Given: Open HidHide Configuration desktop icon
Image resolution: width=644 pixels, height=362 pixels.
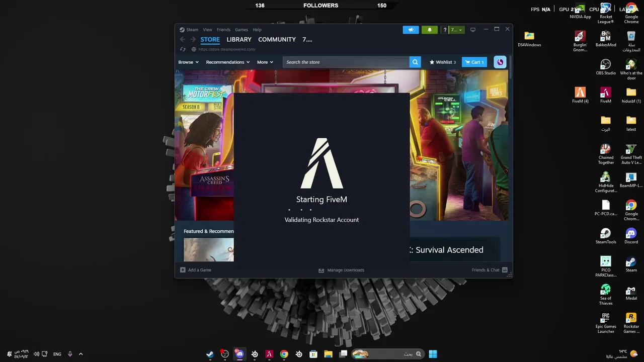Looking at the screenshot, I should [606, 182].
